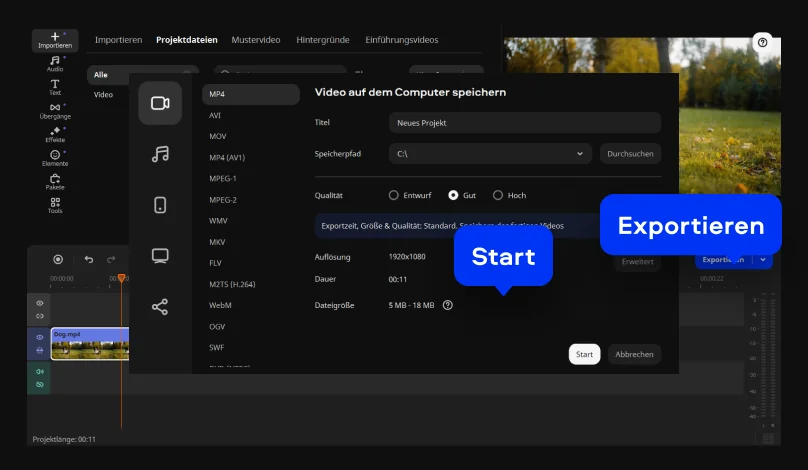This screenshot has height=470, width=808.
Task: Open the arrow next to Exportieren button
Action: pyautogui.click(x=764, y=260)
